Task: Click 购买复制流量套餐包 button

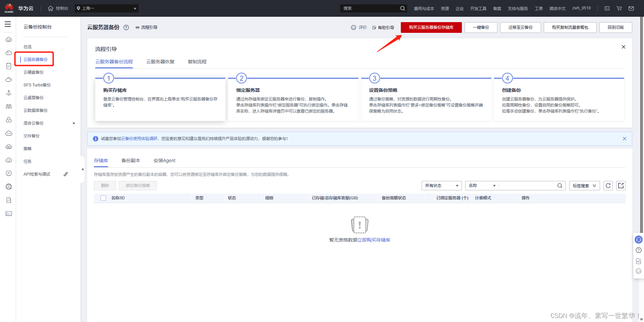Action: 570,27
